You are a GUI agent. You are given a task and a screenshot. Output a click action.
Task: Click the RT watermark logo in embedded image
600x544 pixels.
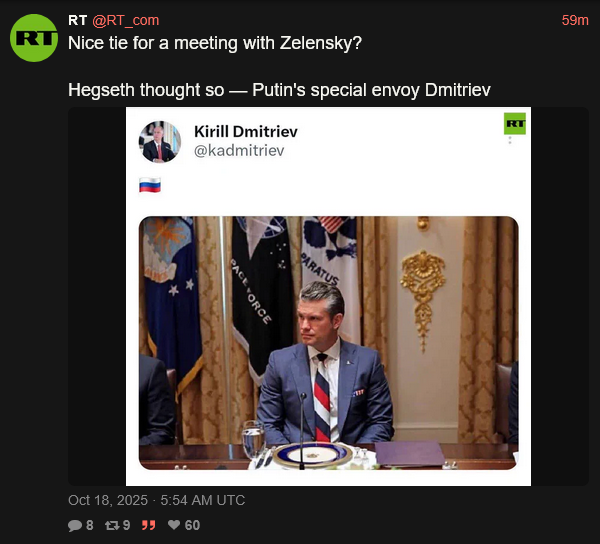coord(515,124)
